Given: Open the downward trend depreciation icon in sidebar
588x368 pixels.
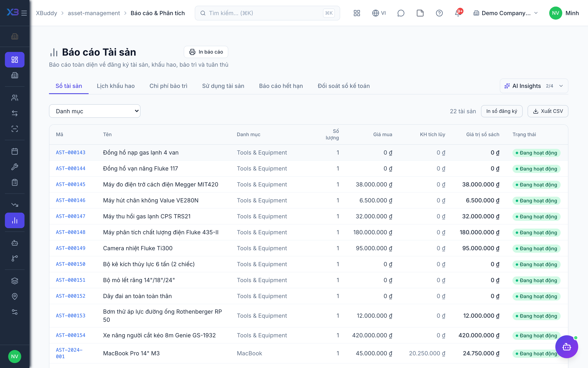Looking at the screenshot, I should click(x=14, y=205).
